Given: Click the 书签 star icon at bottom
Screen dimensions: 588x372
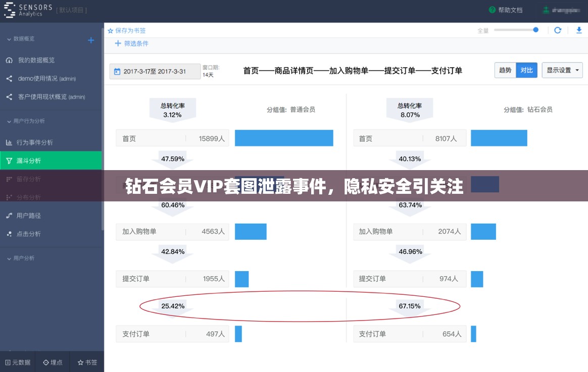Looking at the screenshot, I should pyautogui.click(x=80, y=362).
